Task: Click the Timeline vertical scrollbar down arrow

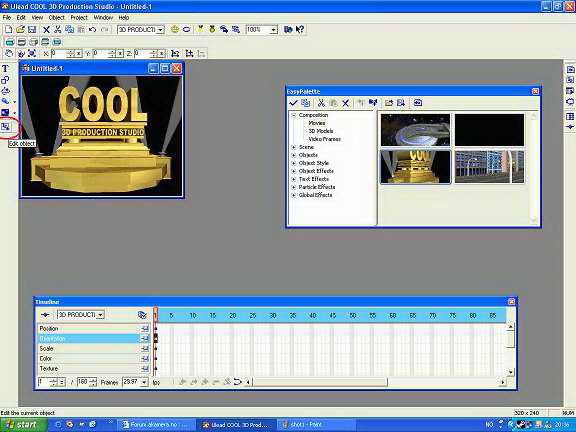Action: (511, 372)
